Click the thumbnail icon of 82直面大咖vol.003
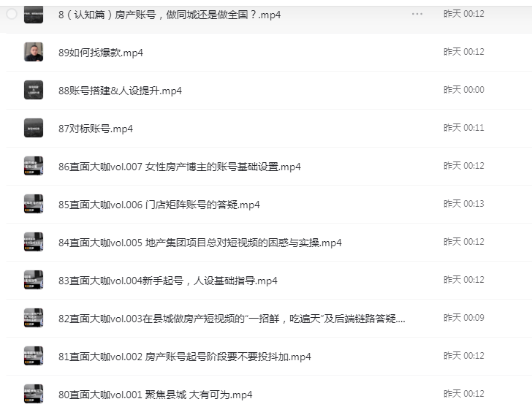This screenshot has height=407, width=532. click(34, 318)
